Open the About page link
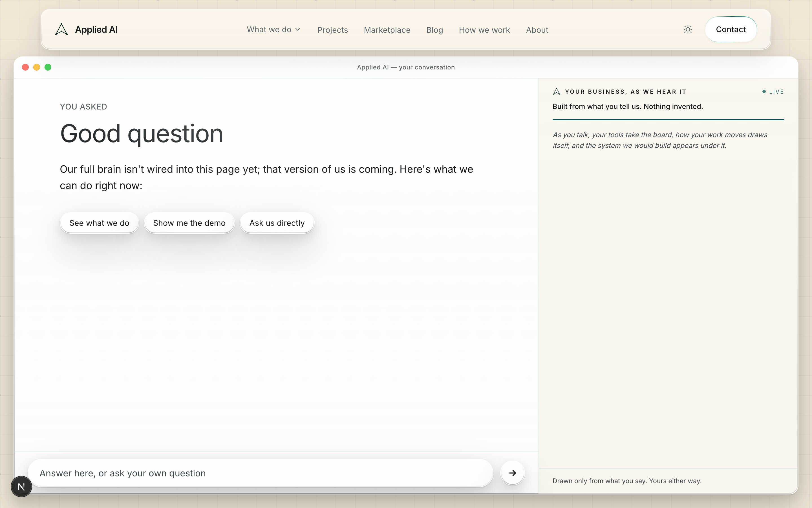This screenshot has width=812, height=508. (537, 30)
